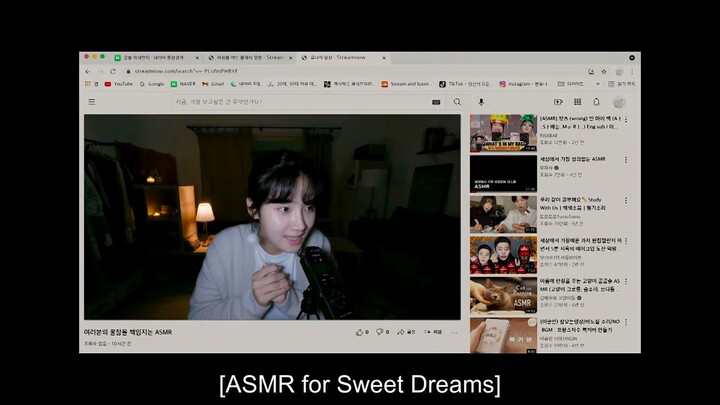Open the WHAT'S IN MY BAG thumbnail

(503, 133)
